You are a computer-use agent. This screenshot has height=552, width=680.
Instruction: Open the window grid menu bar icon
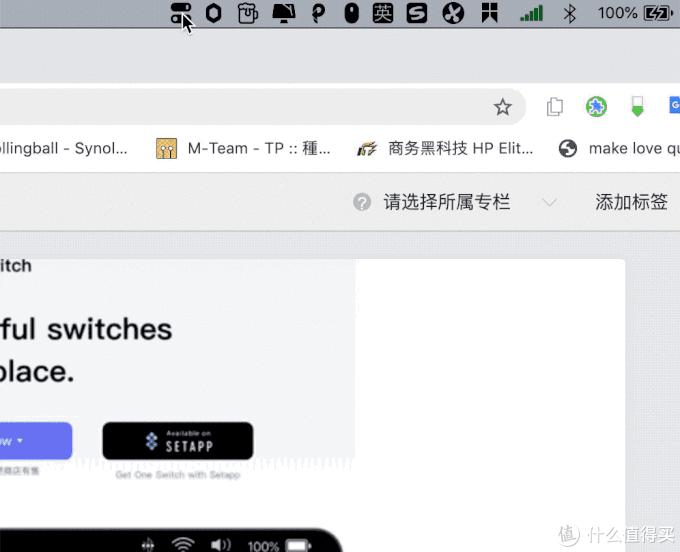pyautogui.click(x=490, y=13)
